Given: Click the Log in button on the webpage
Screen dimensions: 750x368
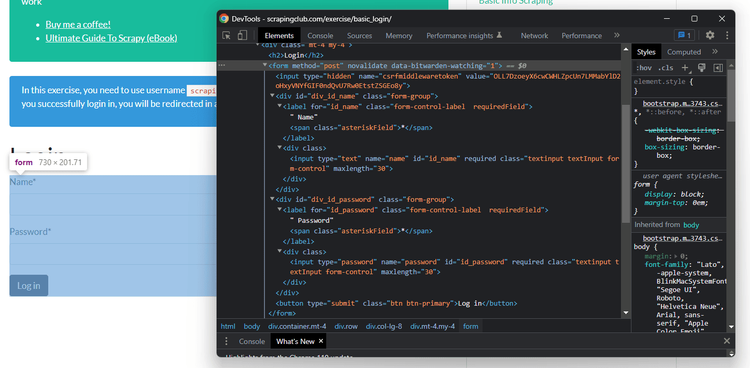Looking at the screenshot, I should click(29, 285).
